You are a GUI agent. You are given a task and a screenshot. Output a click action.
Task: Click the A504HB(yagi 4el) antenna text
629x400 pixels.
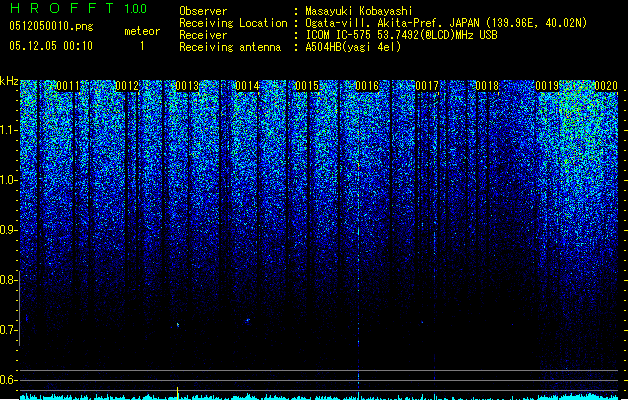(353, 47)
